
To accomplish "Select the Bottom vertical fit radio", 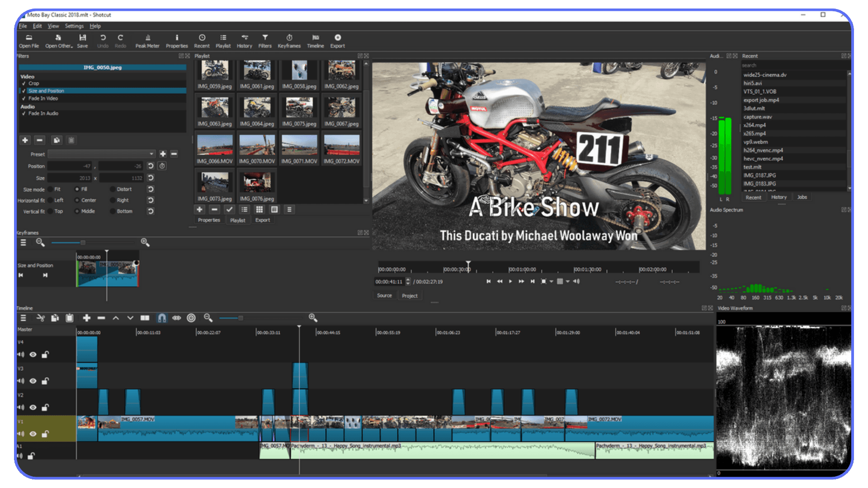I will [113, 211].
